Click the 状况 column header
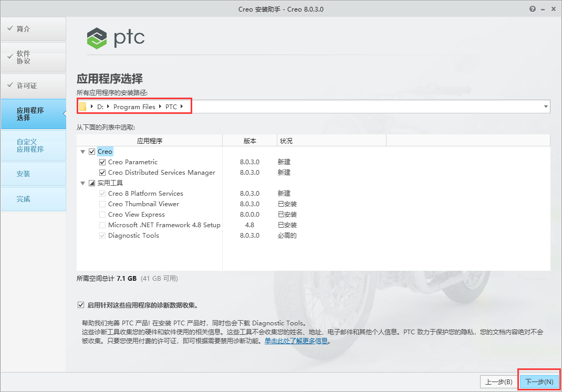This screenshot has height=392, width=562. coord(331,141)
